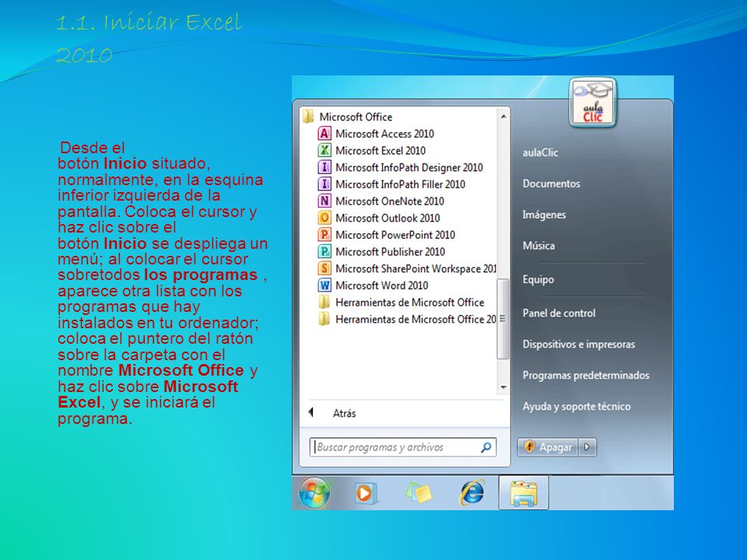Screen dimensions: 747x560
Task: Click the Publisher 2010 icon
Action: click(324, 251)
